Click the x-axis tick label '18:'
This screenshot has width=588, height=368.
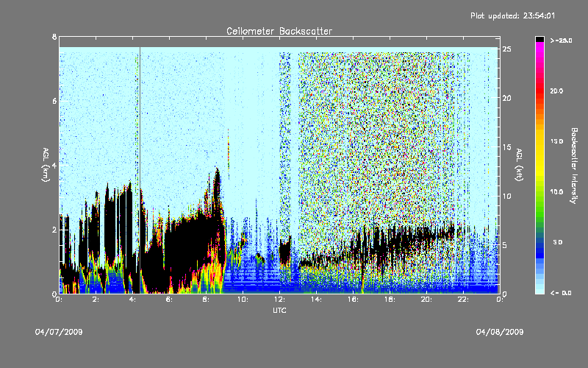390,300
